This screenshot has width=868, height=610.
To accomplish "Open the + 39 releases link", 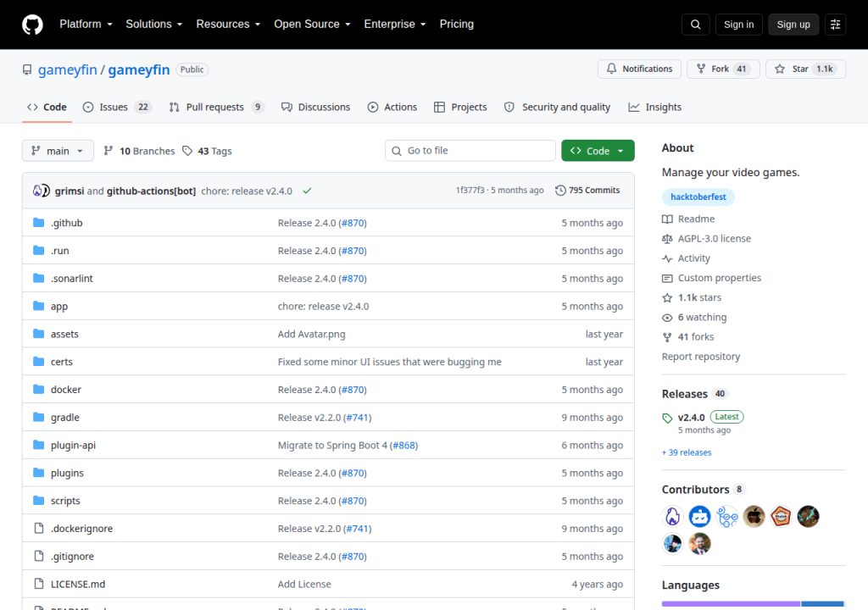I will coord(687,452).
